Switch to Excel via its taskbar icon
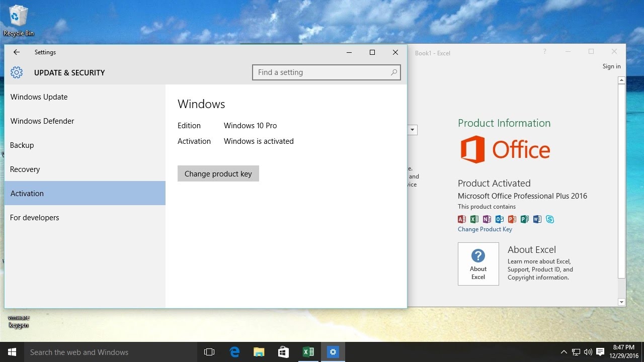 pos(308,352)
